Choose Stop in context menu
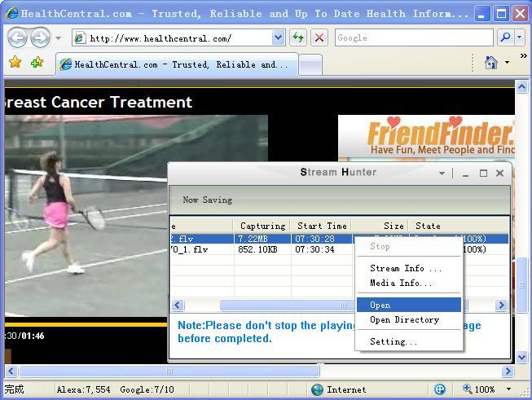532x400 pixels. pos(409,247)
